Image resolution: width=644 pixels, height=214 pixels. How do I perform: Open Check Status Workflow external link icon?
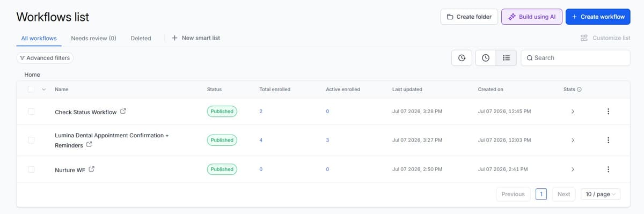(123, 112)
